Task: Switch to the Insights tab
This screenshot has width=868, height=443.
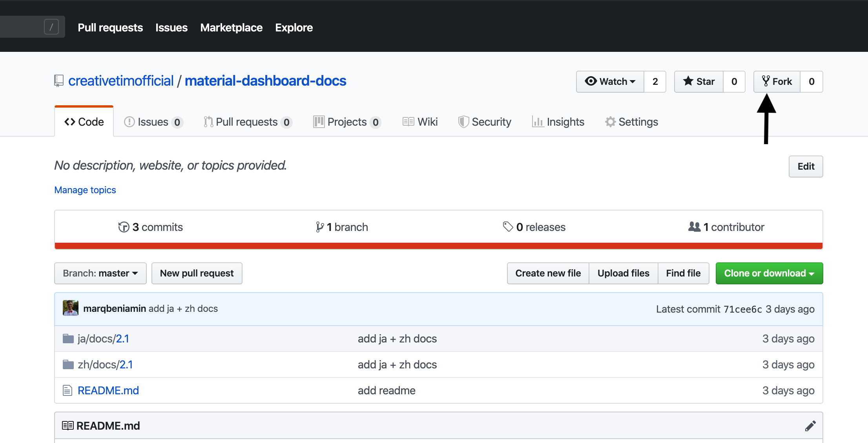Action: click(x=558, y=122)
